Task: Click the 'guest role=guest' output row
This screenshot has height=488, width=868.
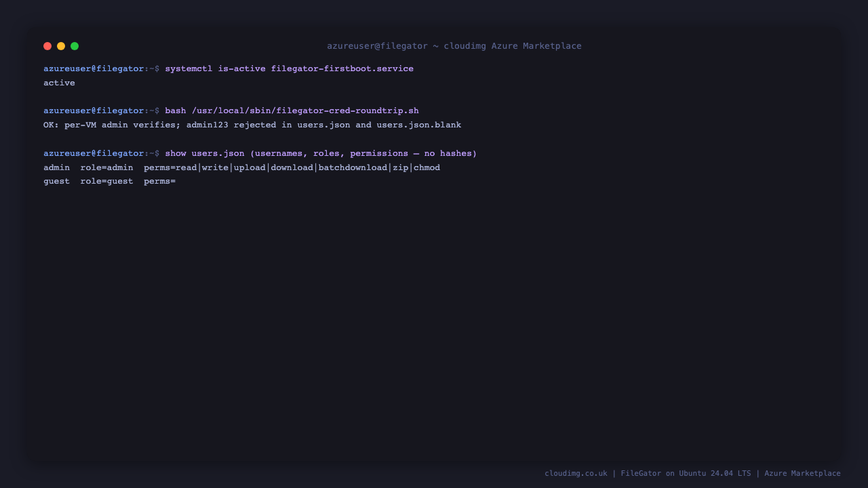Action: coord(109,181)
